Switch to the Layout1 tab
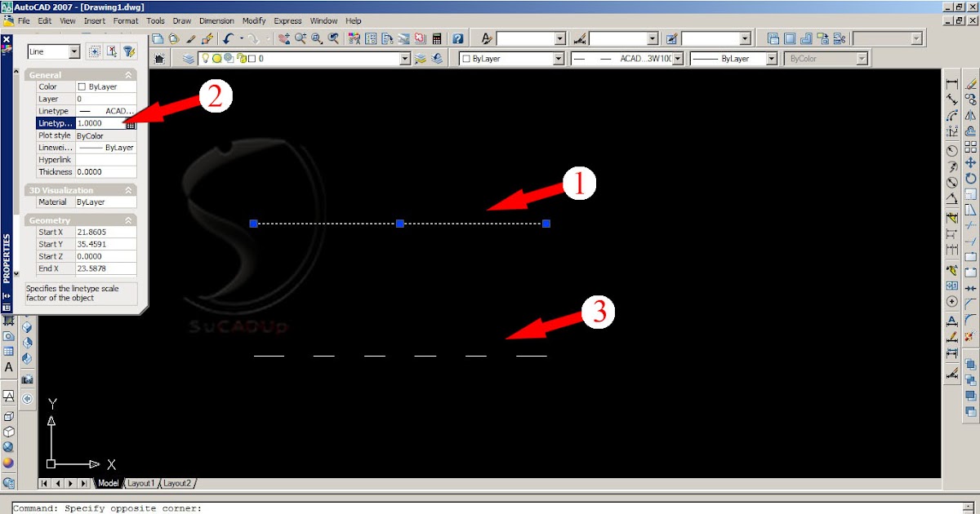Image resolution: width=980 pixels, height=514 pixels. tap(140, 483)
